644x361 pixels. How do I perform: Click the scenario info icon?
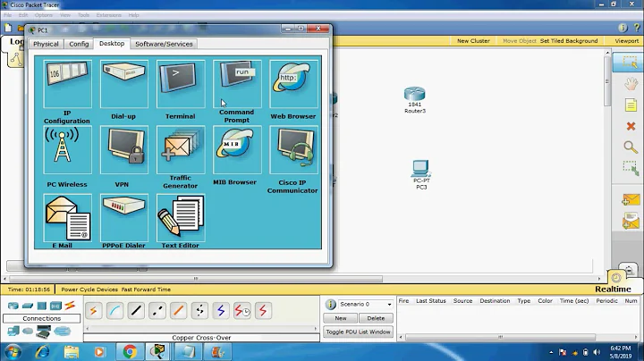330,305
